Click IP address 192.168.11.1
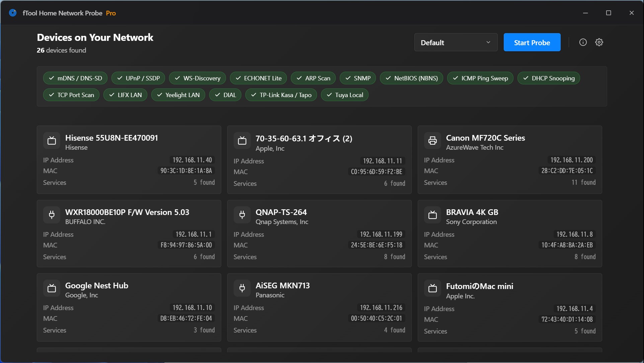Viewport: 644px width, 363px height. [x=194, y=234]
